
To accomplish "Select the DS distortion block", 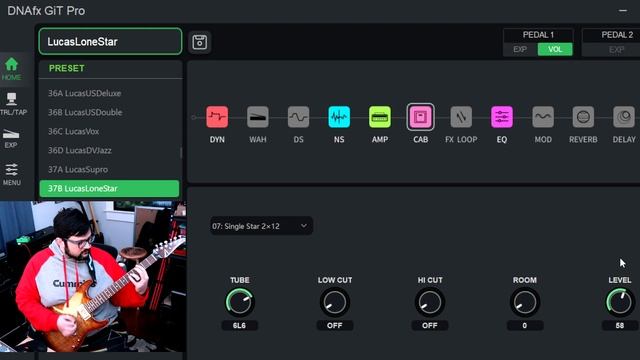I will point(298,117).
